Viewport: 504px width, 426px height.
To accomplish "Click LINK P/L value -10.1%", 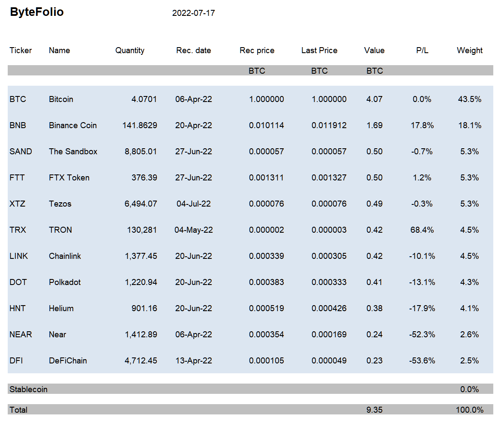I will pyautogui.click(x=422, y=256).
